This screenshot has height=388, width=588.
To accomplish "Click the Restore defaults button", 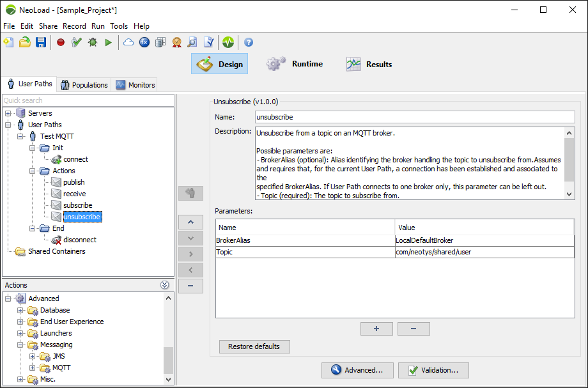I will point(254,346).
